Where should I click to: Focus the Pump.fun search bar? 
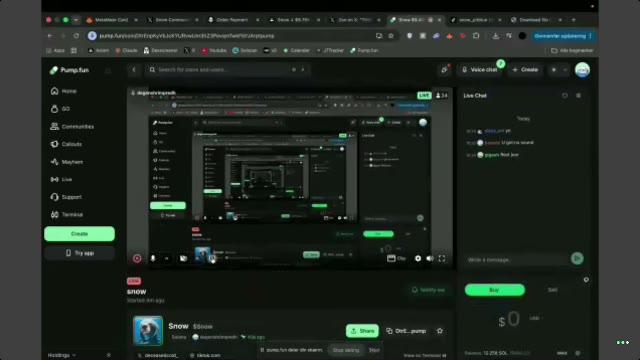click(x=227, y=70)
